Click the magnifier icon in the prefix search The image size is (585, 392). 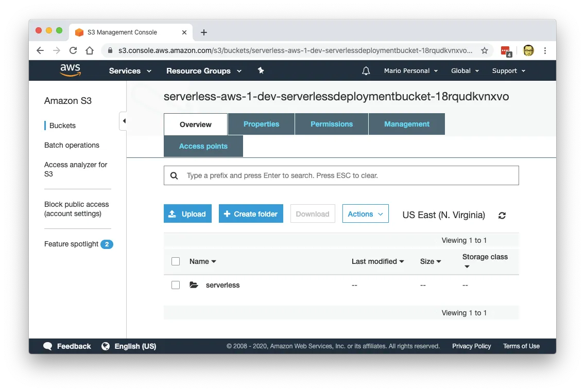click(174, 175)
